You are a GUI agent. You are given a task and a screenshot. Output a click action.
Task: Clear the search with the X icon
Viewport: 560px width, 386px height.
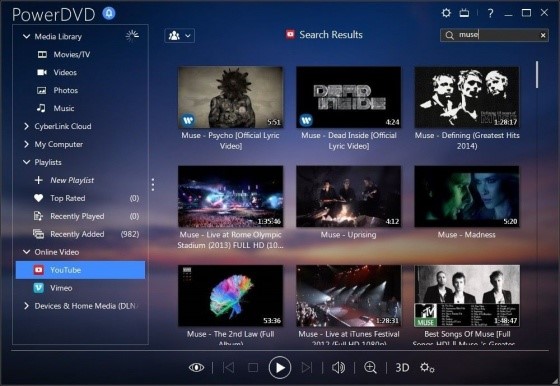point(543,35)
